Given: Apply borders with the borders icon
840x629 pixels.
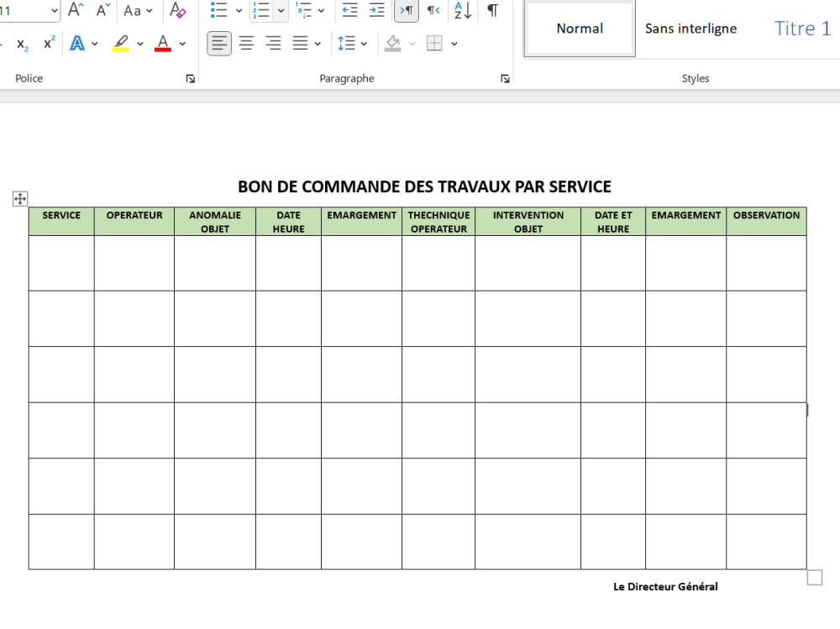Looking at the screenshot, I should coord(434,44).
